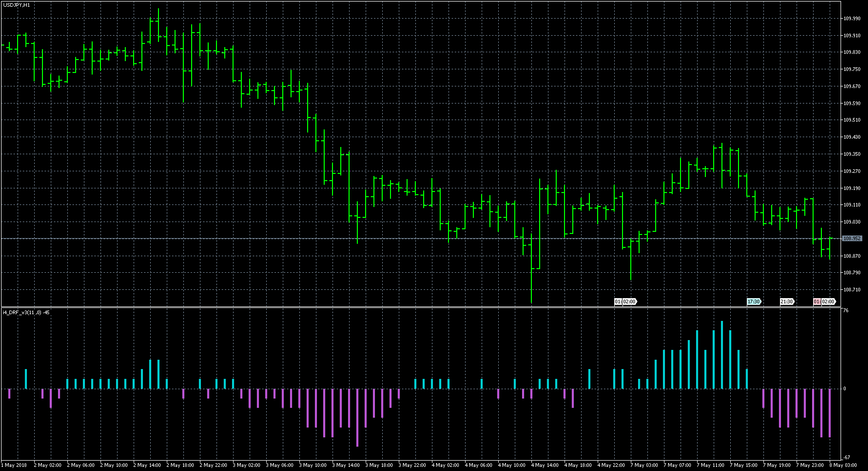
Task: Click indicator scale maximum value 76
Action: tap(846, 311)
